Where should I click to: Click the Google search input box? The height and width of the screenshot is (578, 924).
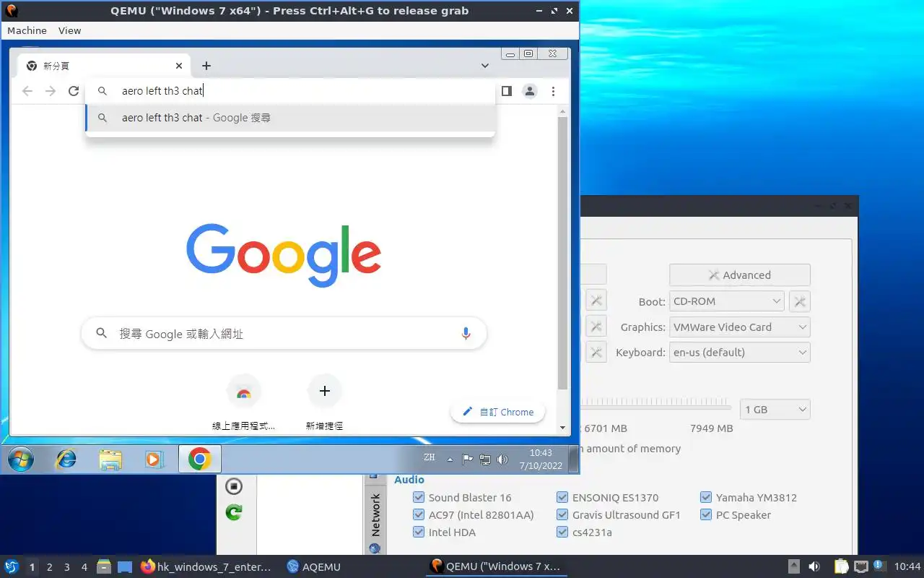click(284, 334)
